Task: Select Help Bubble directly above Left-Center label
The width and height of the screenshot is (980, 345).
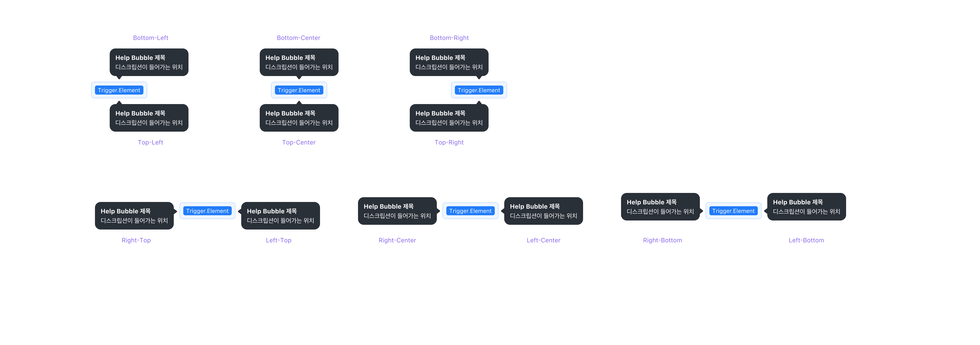Action: coord(543,211)
